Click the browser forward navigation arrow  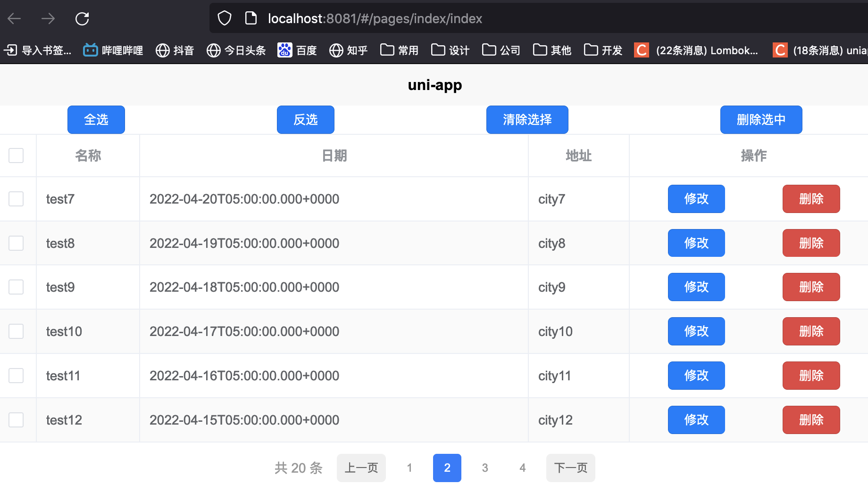tap(48, 18)
